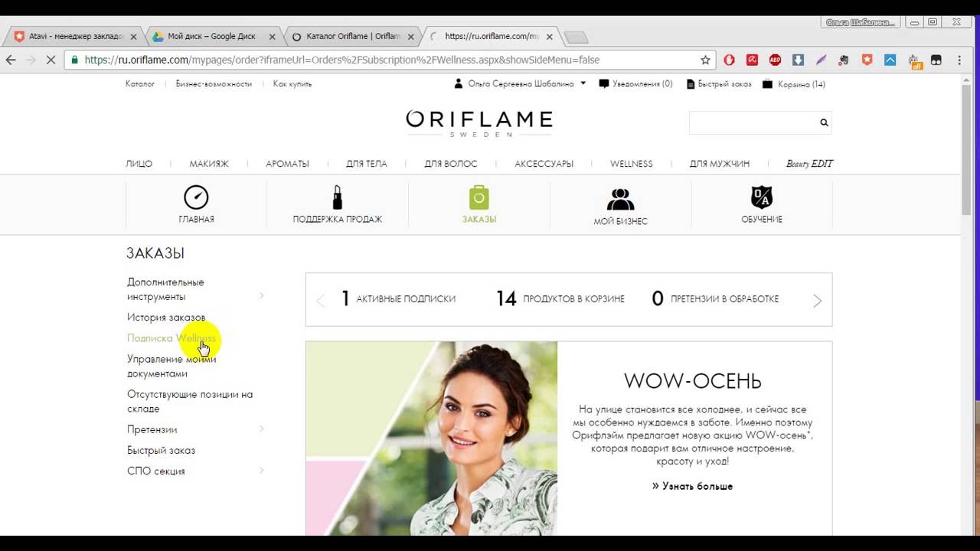Open the Evernote elephant extension

coord(844,60)
